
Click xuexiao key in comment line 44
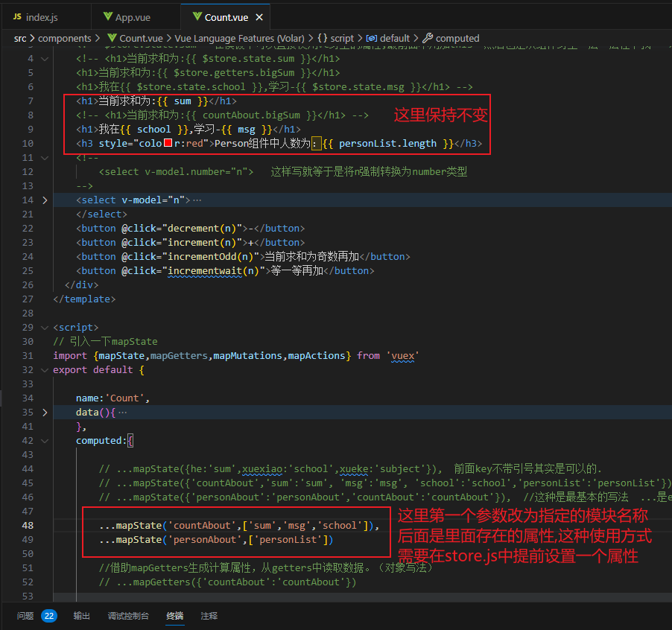(261, 468)
